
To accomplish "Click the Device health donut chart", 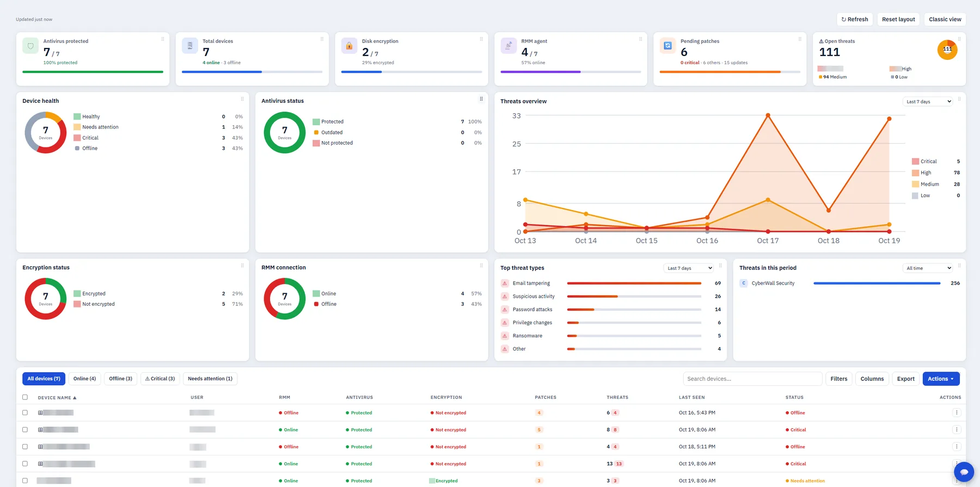I will [46, 132].
